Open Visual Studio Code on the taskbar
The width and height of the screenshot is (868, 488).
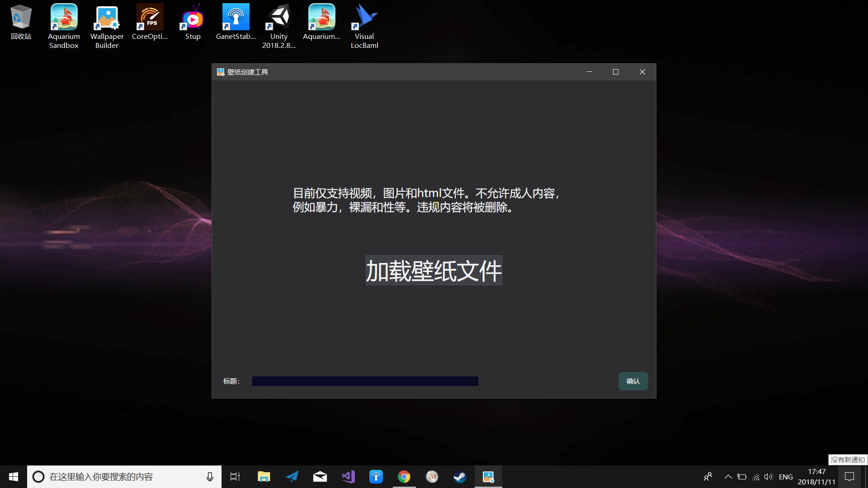tap(348, 476)
